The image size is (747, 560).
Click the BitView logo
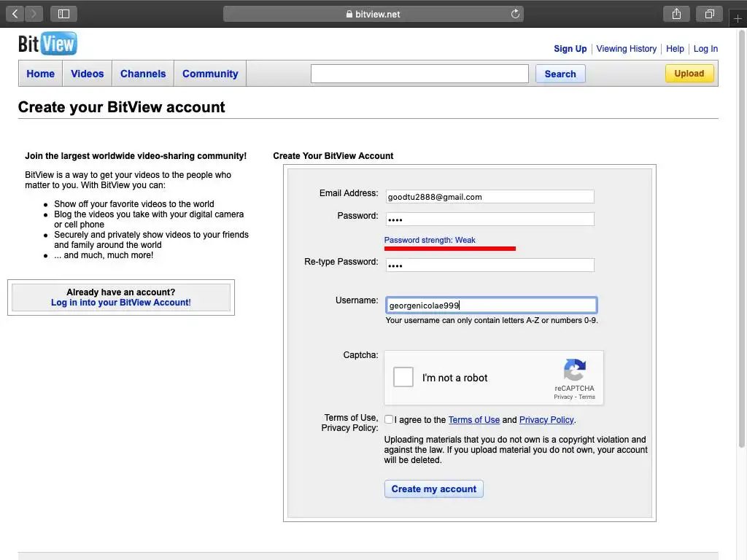click(x=47, y=44)
